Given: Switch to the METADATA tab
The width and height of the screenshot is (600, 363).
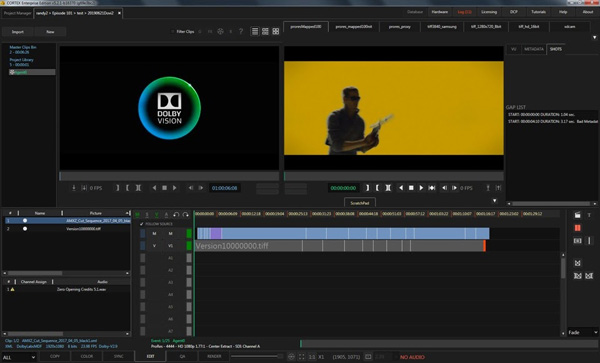Looking at the screenshot, I should 533,49.
